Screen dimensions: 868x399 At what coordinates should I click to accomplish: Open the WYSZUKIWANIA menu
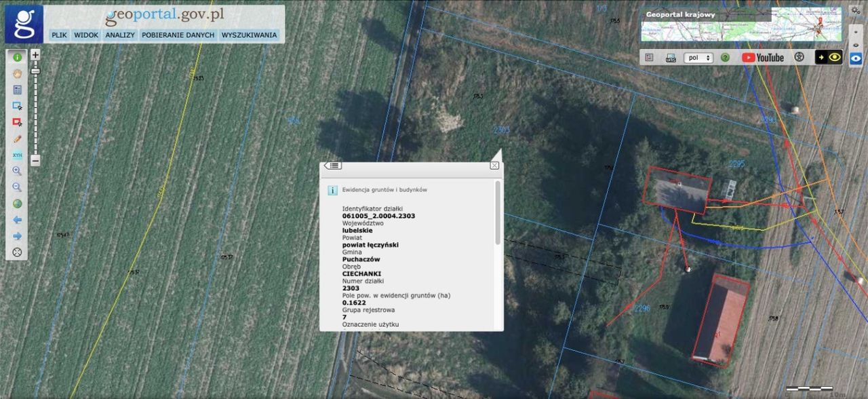click(249, 35)
